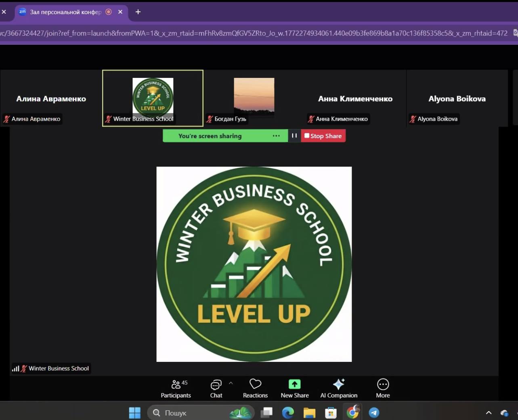Select Богдан Гузь video thumbnail
Screen dimensions: 518x420
pos(254,97)
